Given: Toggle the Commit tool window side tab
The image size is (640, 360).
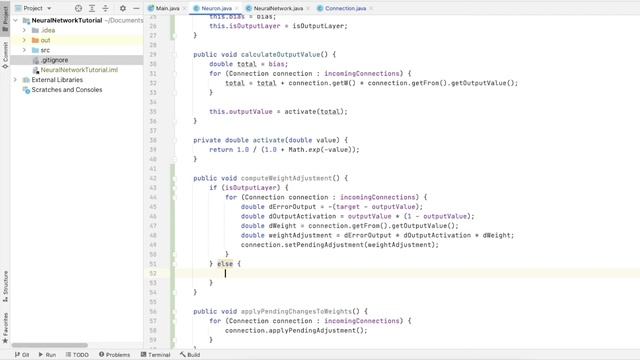Looking at the screenshot, I should point(5,54).
